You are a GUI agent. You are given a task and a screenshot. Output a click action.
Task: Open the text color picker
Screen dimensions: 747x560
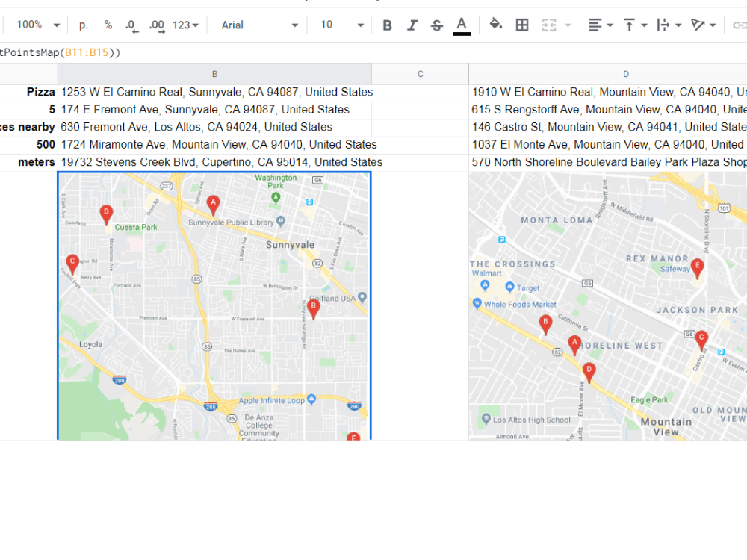tap(462, 25)
